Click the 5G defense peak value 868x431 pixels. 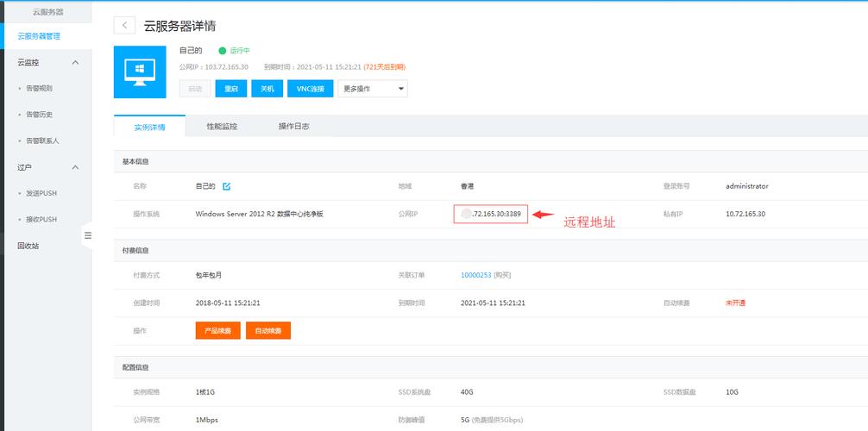pyautogui.click(x=465, y=420)
